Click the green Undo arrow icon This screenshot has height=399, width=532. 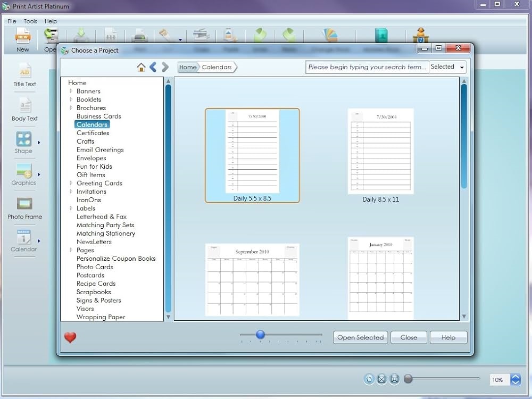click(260, 35)
